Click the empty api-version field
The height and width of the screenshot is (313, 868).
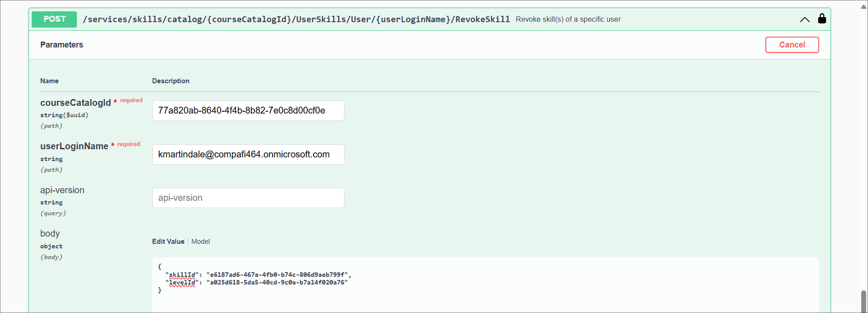click(248, 198)
